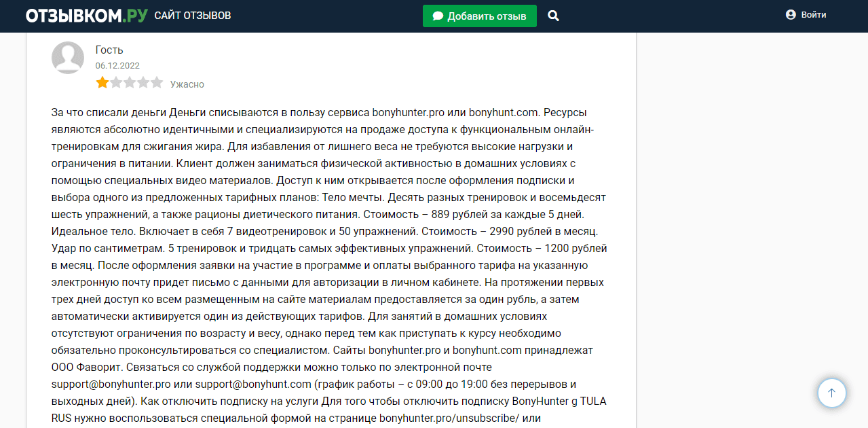Click the review date 06.12.2022
This screenshot has height=428, width=868.
116,65
